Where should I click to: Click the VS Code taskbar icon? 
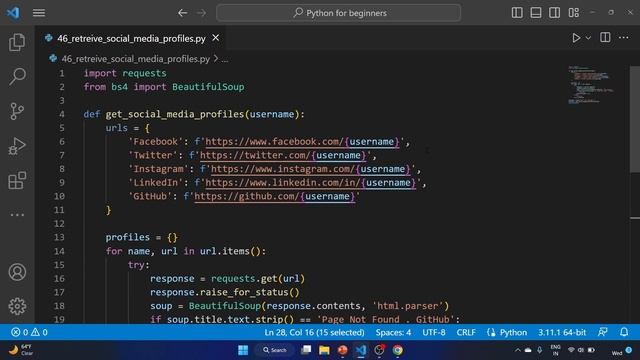pyautogui.click(x=361, y=350)
